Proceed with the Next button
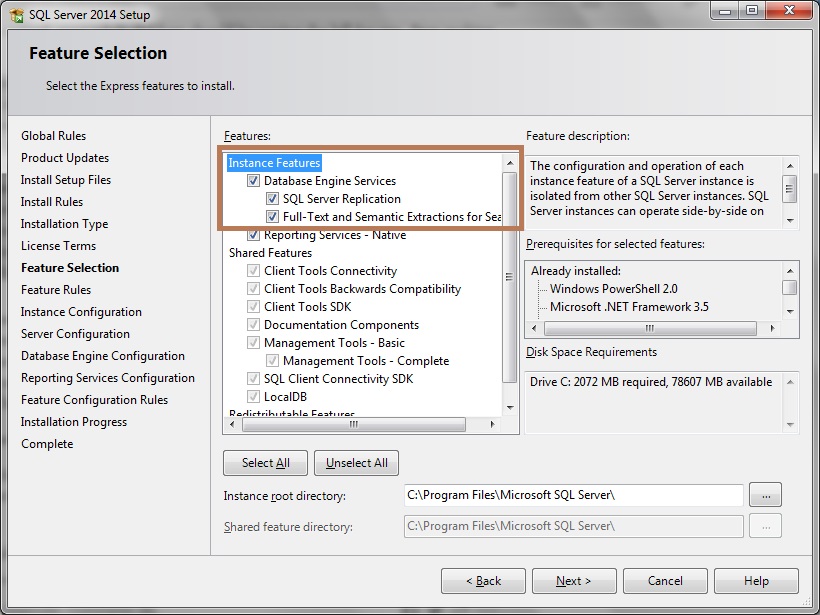The image size is (820, 615). tap(574, 581)
